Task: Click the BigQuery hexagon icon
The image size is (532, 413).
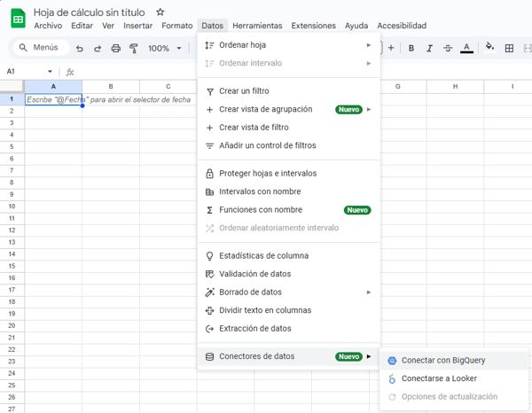Action: pyautogui.click(x=392, y=361)
